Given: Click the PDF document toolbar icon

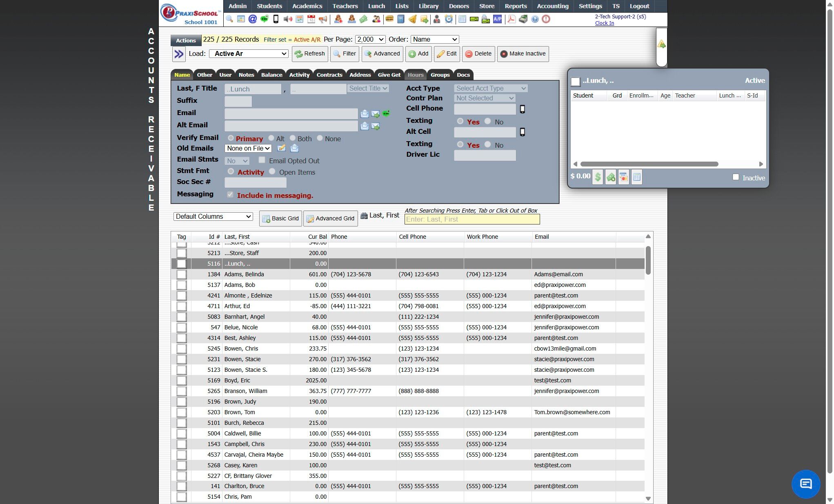Looking at the screenshot, I should pos(511,19).
